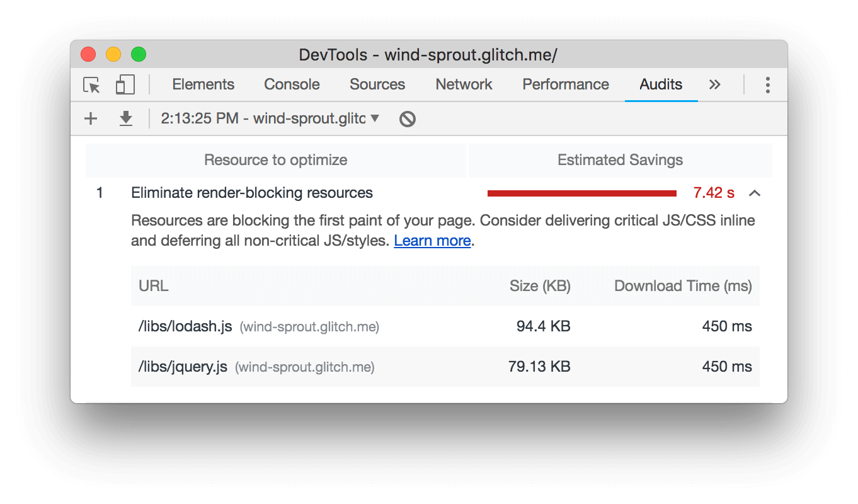The height and width of the screenshot is (504, 858).
Task: Toggle the device toolbar icon
Action: click(125, 85)
